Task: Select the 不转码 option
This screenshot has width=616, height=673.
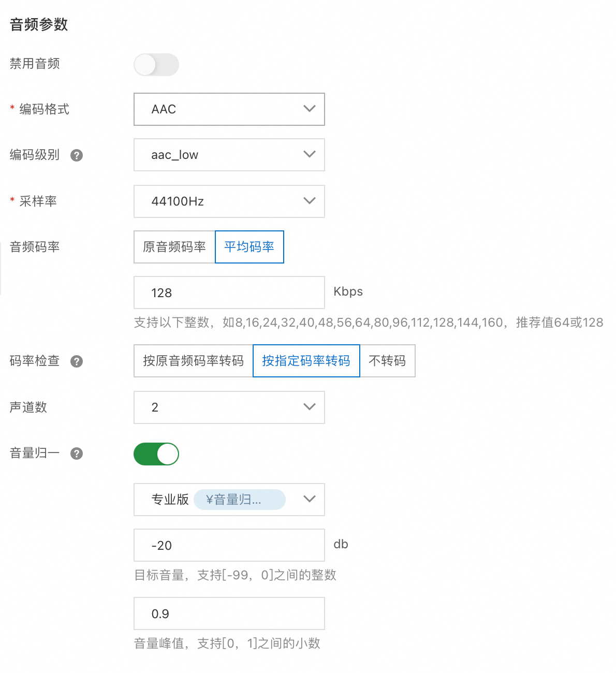Action: click(x=387, y=361)
